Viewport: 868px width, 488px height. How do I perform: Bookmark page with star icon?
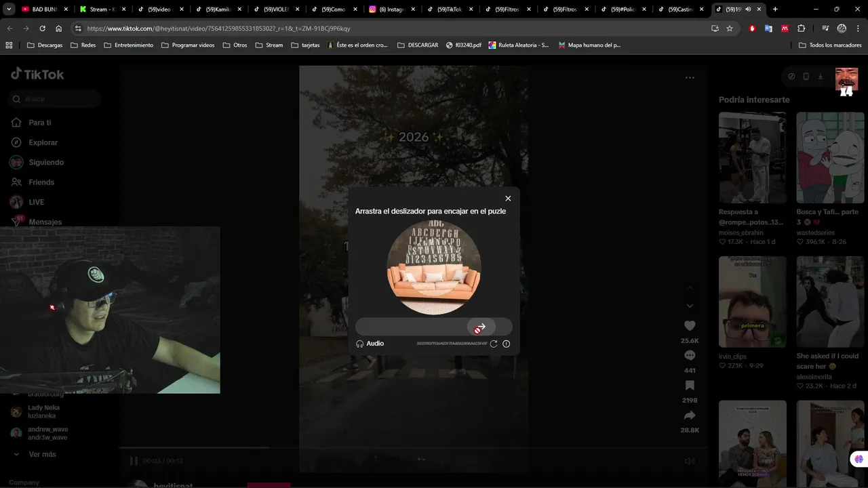[x=730, y=28]
